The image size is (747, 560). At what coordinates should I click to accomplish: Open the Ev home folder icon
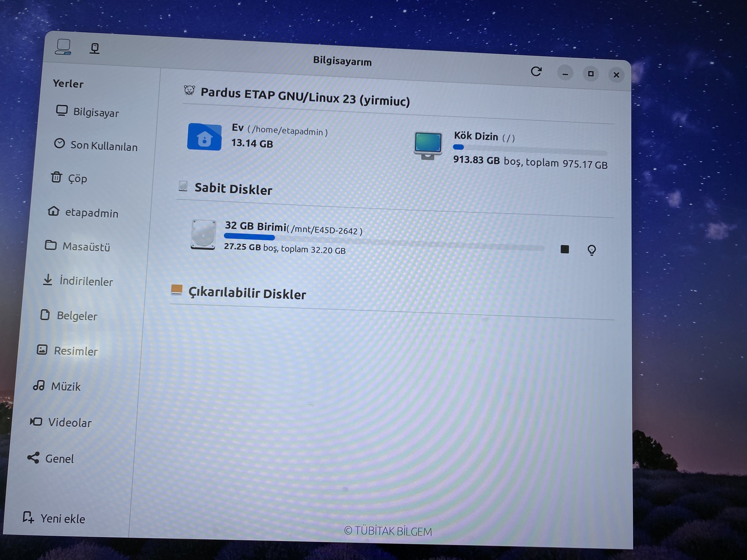[204, 137]
